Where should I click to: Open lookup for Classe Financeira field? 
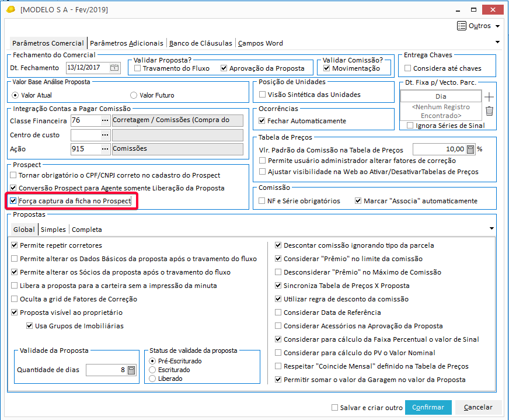[105, 120]
